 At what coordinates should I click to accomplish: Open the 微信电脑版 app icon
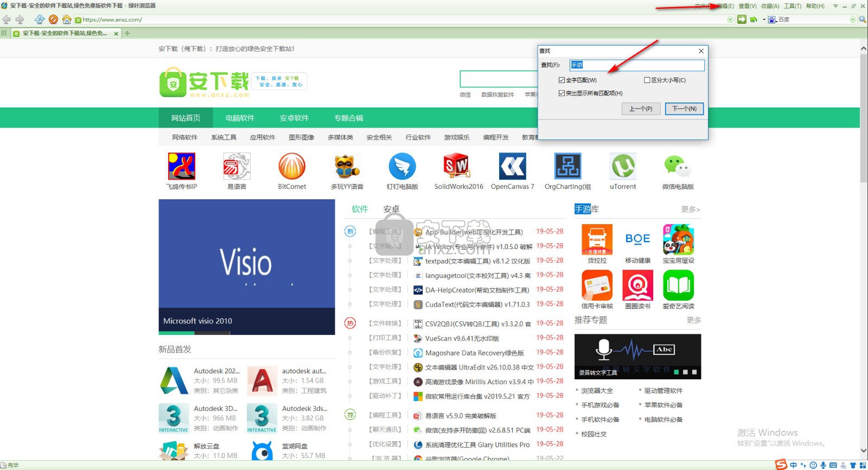coord(678,166)
